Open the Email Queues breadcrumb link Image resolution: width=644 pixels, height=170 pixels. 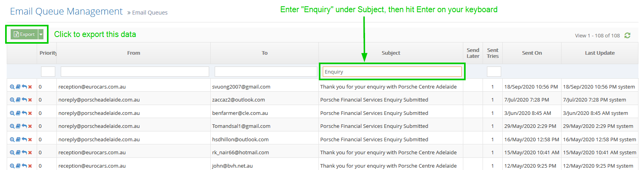click(x=150, y=13)
